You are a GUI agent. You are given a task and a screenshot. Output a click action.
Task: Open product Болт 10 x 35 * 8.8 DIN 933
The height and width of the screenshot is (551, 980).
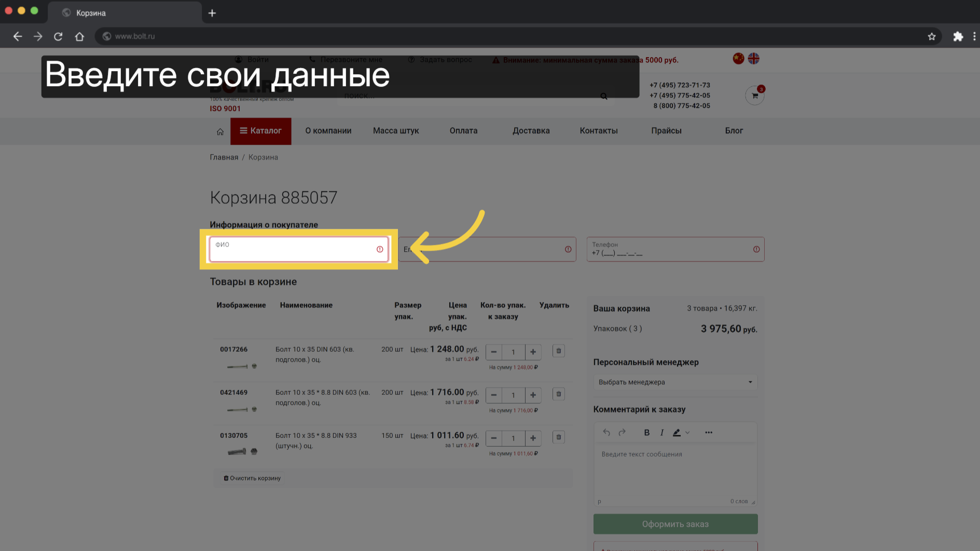[316, 440]
